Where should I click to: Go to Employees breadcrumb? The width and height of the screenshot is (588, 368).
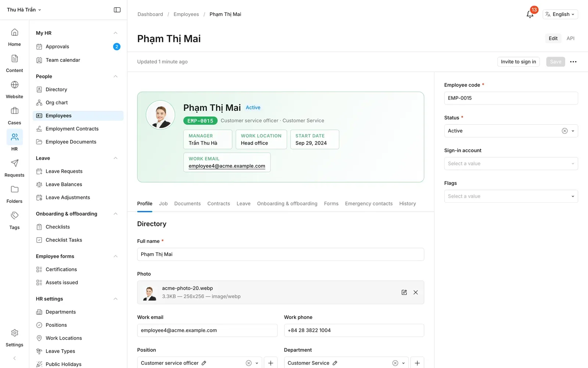pos(186,14)
